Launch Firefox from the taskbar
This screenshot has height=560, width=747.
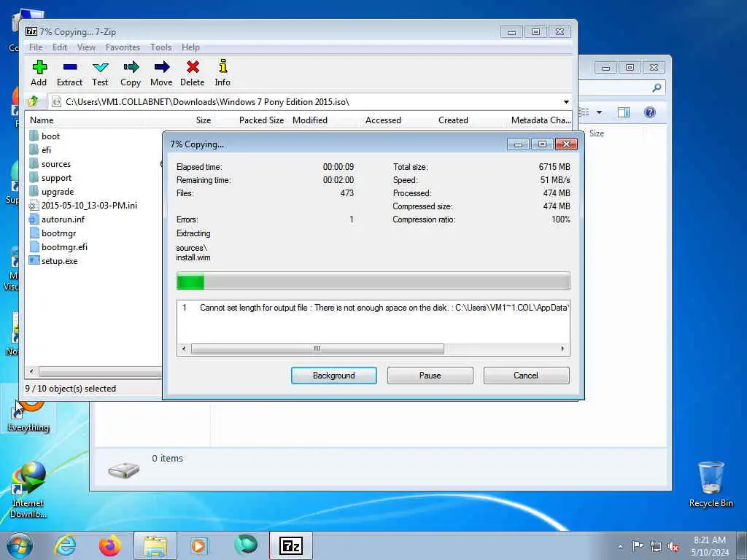[110, 545]
